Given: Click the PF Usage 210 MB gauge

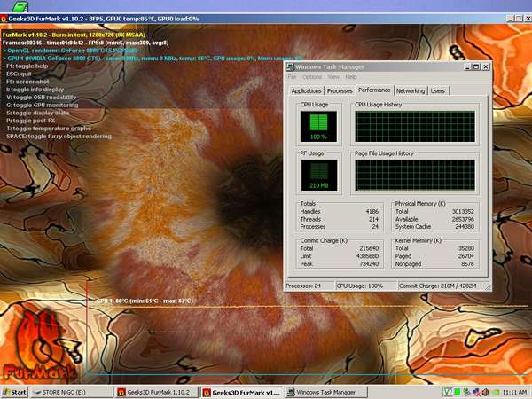Looking at the screenshot, I should coord(318,176).
